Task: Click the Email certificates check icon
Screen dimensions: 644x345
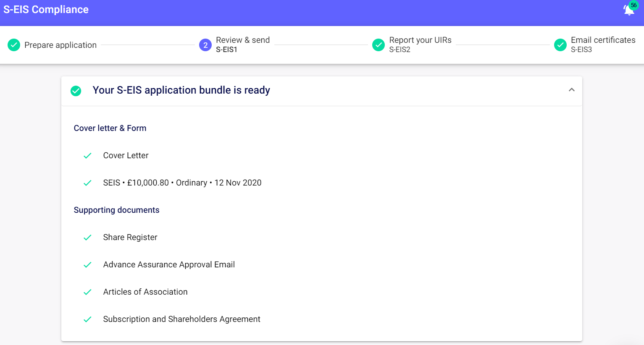Action: pyautogui.click(x=560, y=45)
